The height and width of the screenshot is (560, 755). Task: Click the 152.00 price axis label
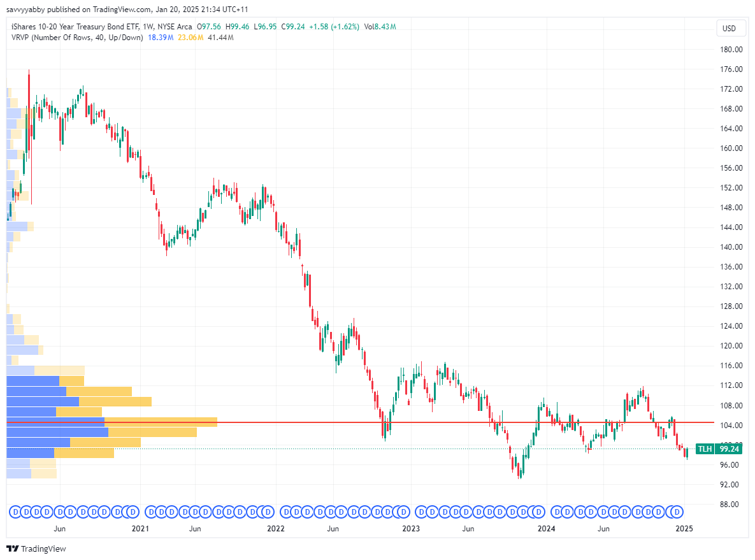pyautogui.click(x=731, y=188)
